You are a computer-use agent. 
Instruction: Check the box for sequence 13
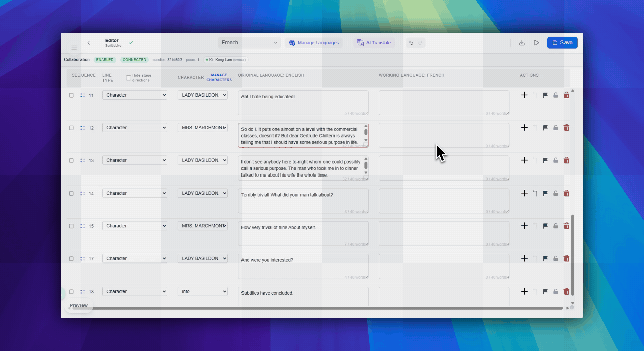point(71,160)
